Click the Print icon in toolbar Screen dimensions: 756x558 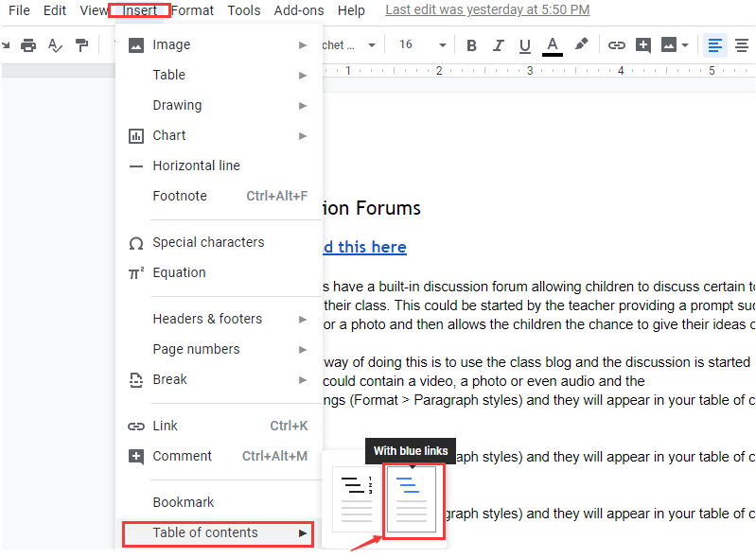point(28,45)
